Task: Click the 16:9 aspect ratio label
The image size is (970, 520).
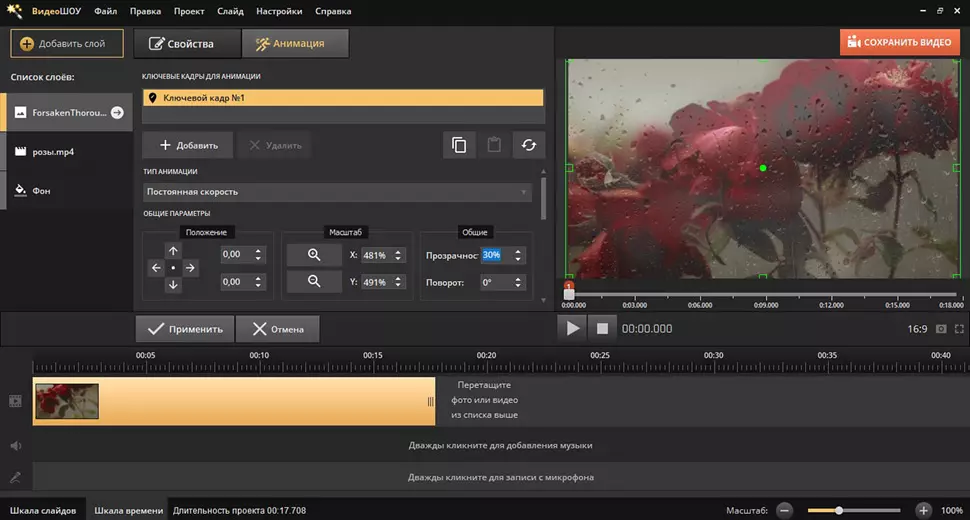Action: (x=917, y=329)
